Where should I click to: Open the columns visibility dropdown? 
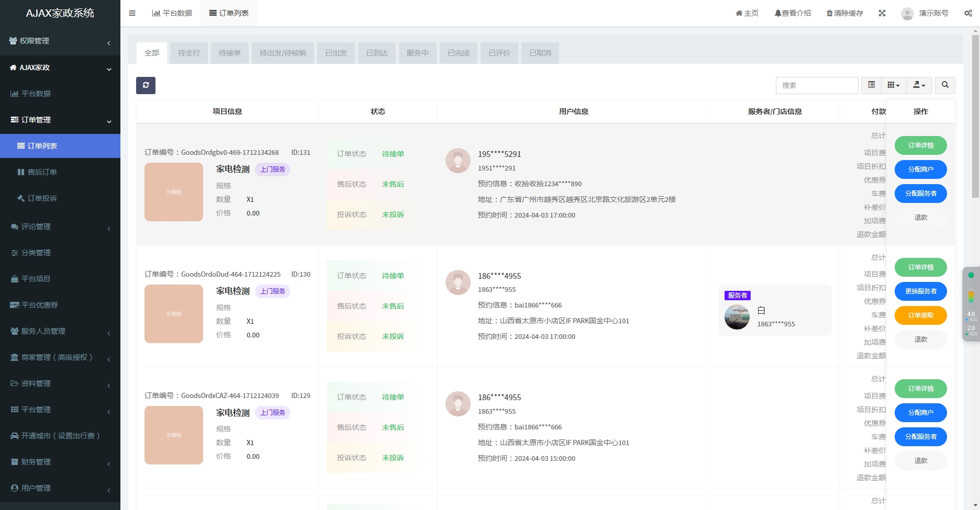[893, 85]
